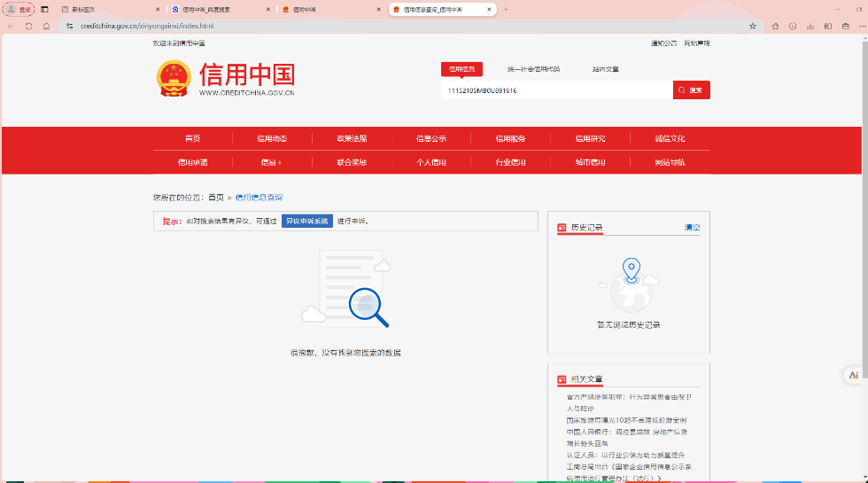Open the 信用服务 navigation item
868x483 pixels.
point(510,138)
